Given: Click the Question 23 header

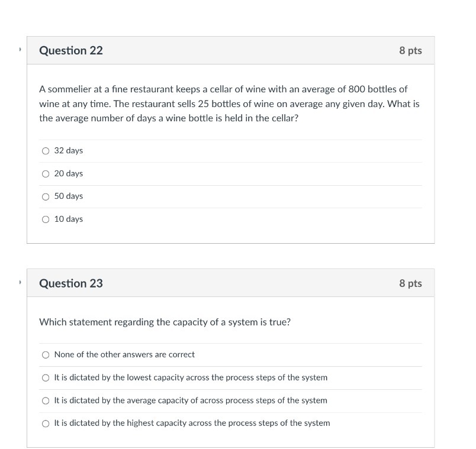Looking at the screenshot, I should tap(71, 283).
